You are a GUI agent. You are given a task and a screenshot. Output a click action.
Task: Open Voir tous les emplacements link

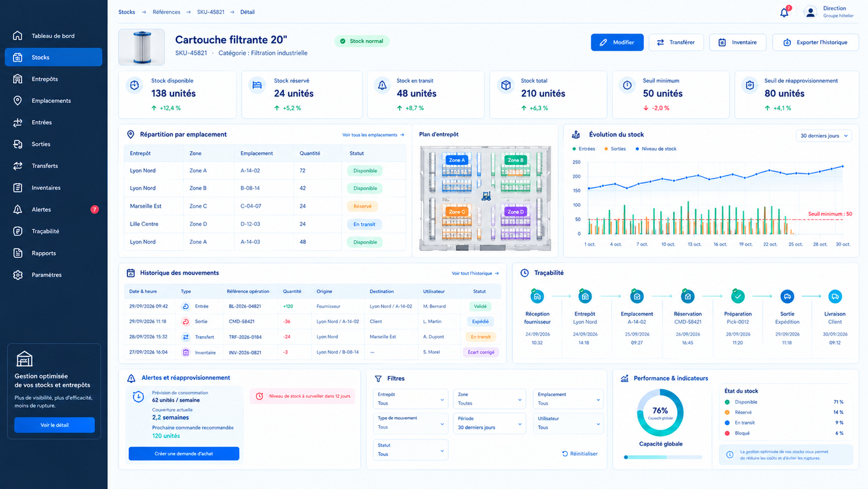373,135
